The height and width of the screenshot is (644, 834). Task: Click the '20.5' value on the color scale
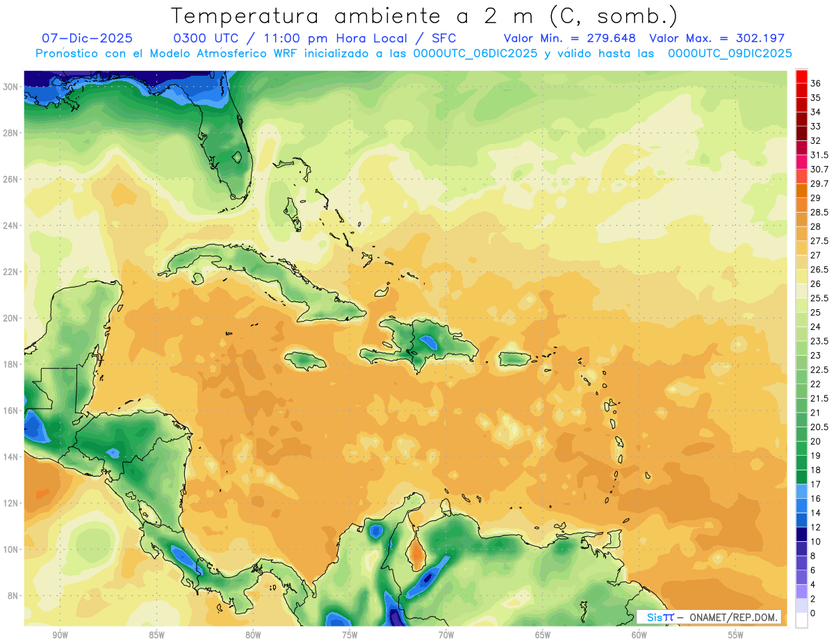(x=819, y=427)
